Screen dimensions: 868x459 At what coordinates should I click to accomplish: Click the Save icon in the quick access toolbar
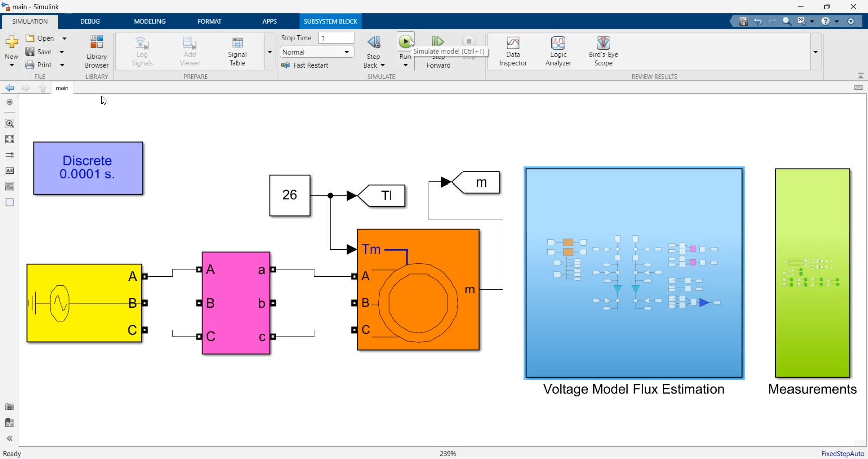tap(743, 21)
